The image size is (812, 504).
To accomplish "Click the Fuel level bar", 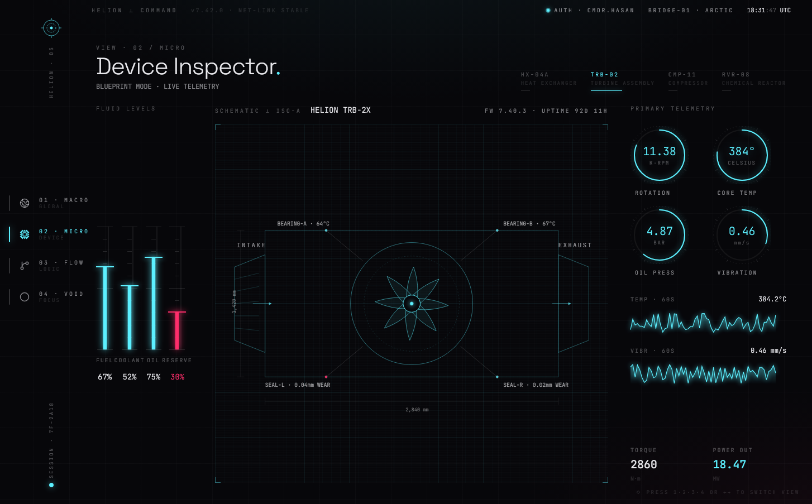I will pos(105,308).
